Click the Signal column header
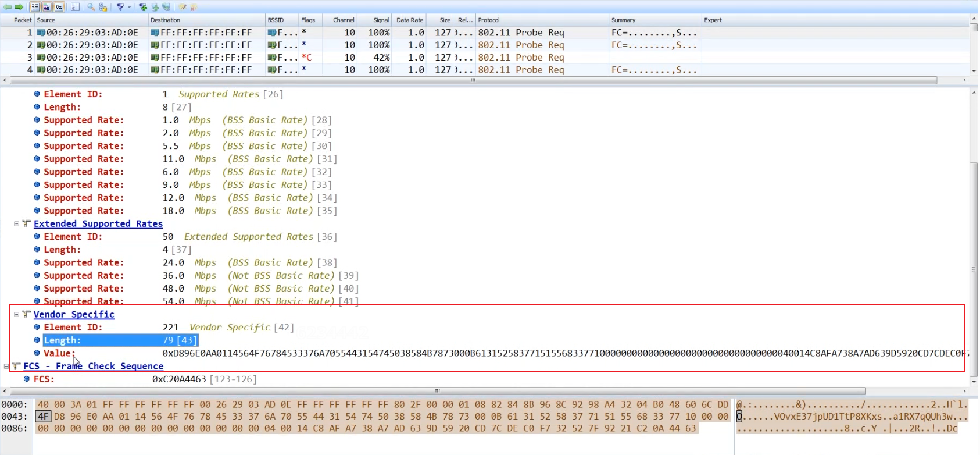This screenshot has height=455, width=980. 381,20
